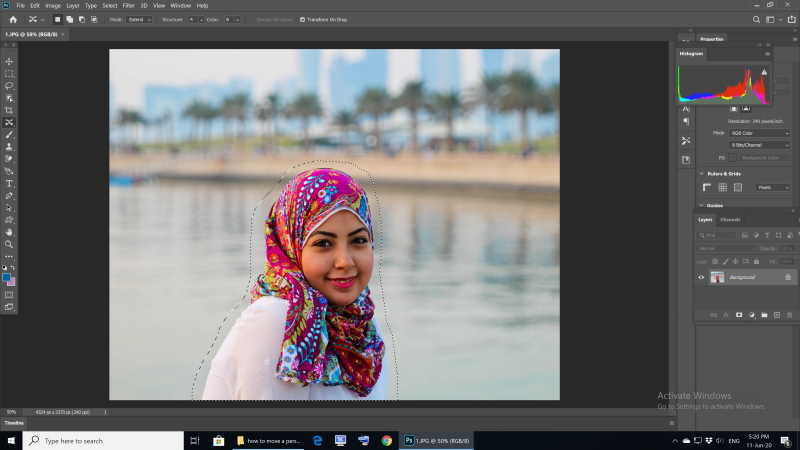Screen dimensions: 800x450
Task: Toggle Sample All Layers checkbox
Action: pos(252,19)
